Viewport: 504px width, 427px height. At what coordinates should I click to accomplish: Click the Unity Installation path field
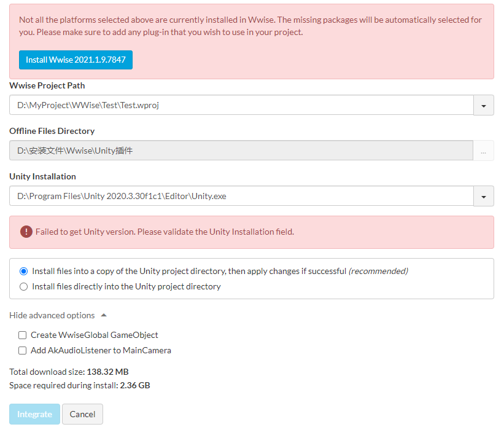pyautogui.click(x=241, y=196)
